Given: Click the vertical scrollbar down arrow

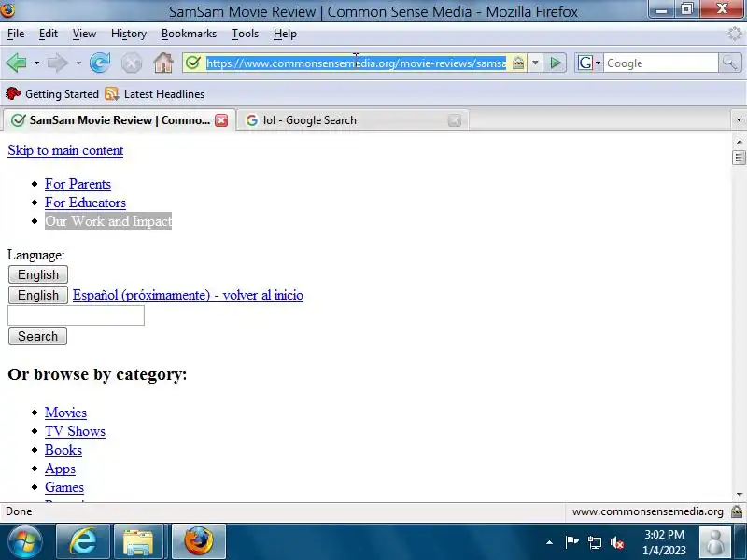Looking at the screenshot, I should tap(739, 495).
